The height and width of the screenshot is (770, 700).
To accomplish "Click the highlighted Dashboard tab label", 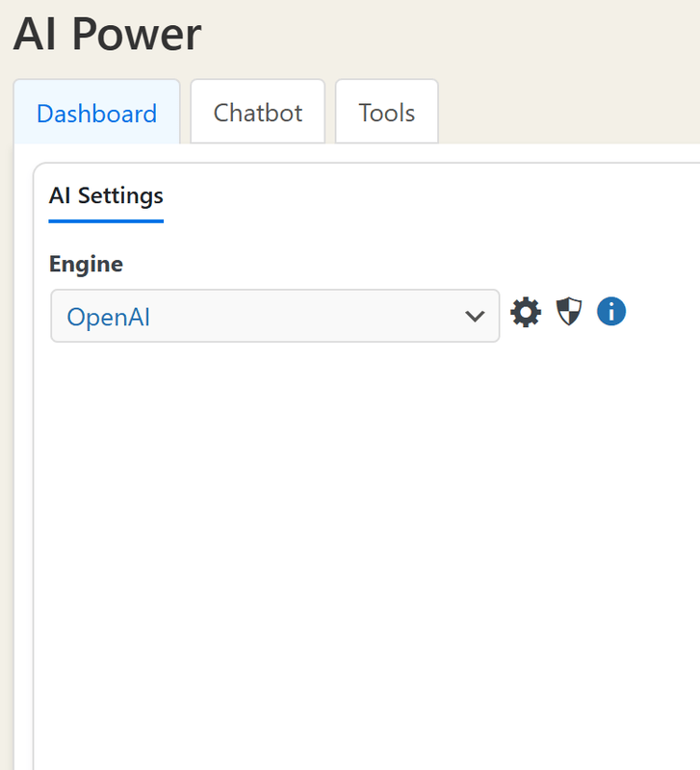I will [x=96, y=114].
